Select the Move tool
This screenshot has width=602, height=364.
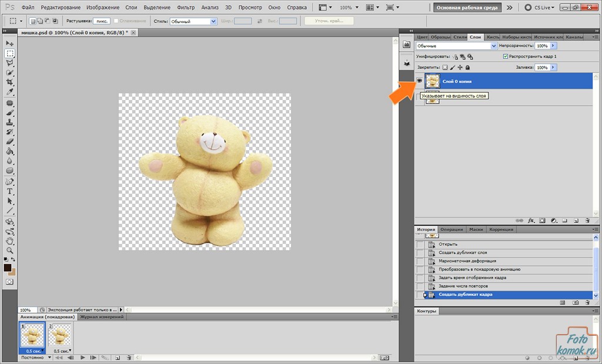10,44
